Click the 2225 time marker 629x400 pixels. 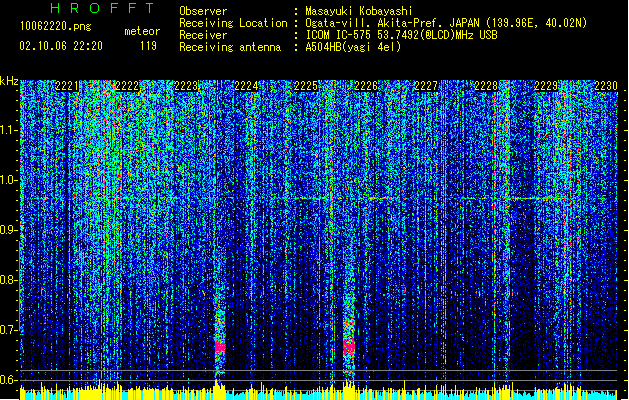coord(306,86)
